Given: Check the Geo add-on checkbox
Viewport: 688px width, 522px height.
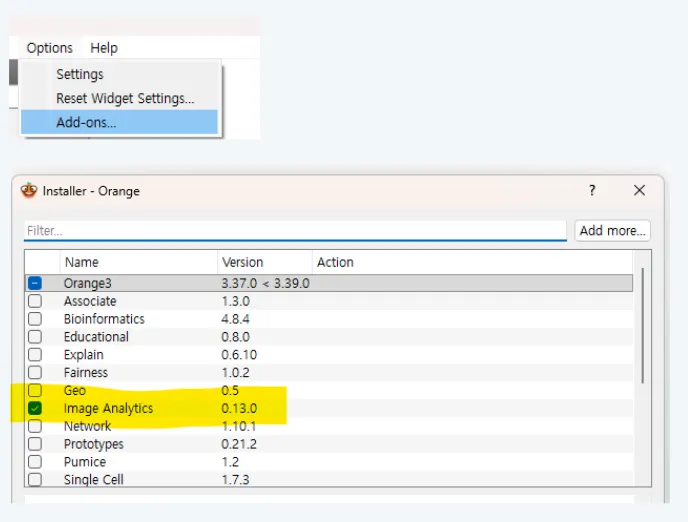Looking at the screenshot, I should [x=35, y=390].
